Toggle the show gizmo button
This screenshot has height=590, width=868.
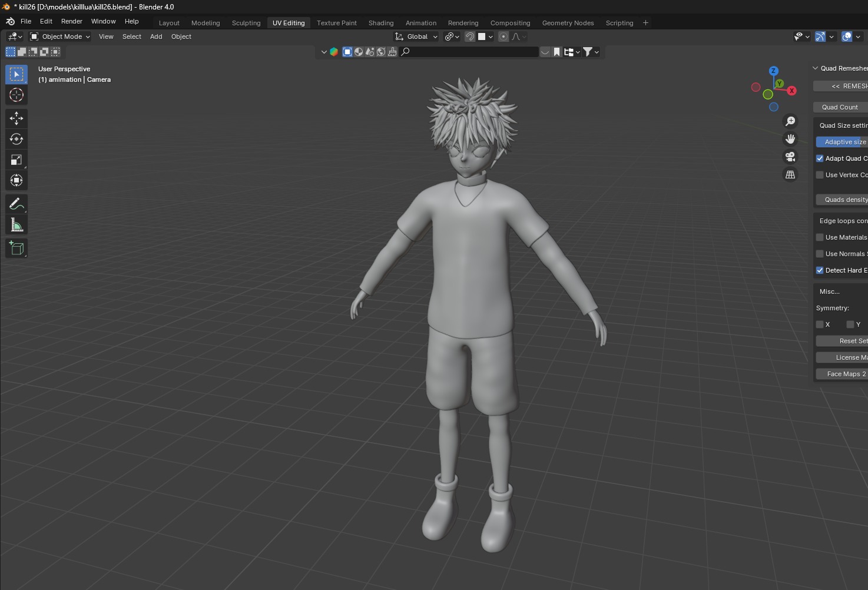pyautogui.click(x=820, y=37)
